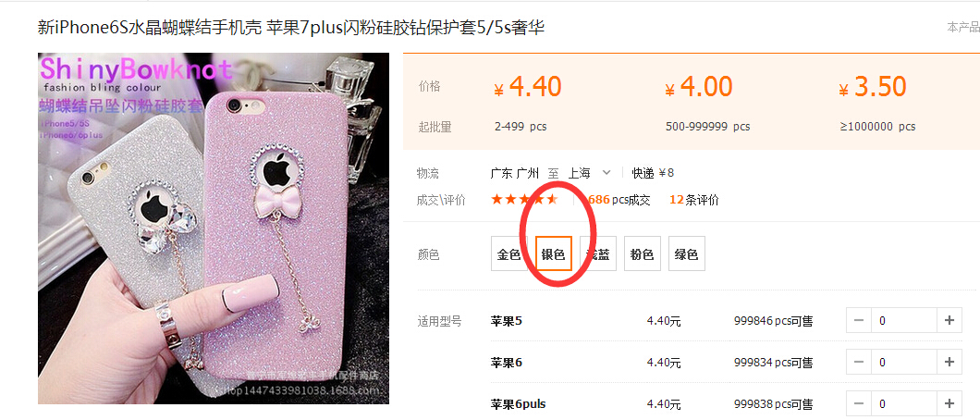Click the product title text
Image resolution: width=980 pixels, height=420 pixels.
point(291,28)
